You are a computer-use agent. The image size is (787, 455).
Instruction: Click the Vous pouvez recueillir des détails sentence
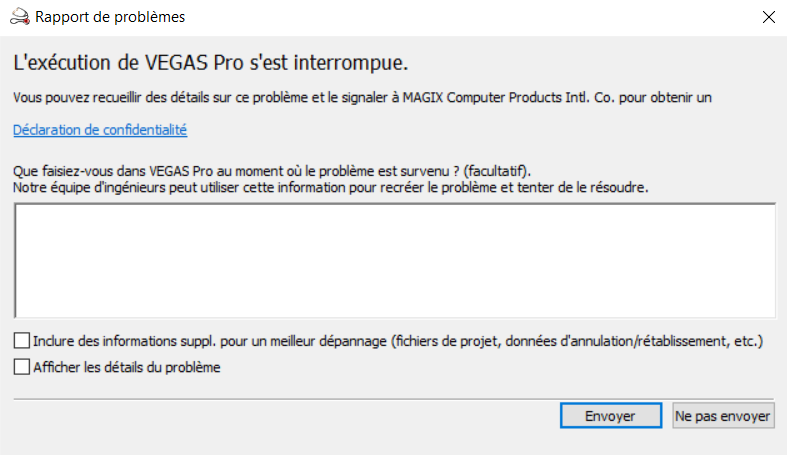(362, 97)
